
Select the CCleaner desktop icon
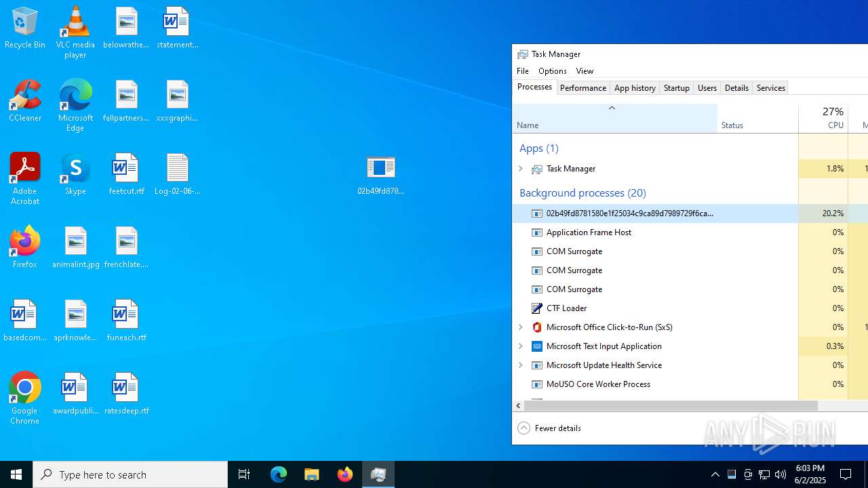click(25, 101)
